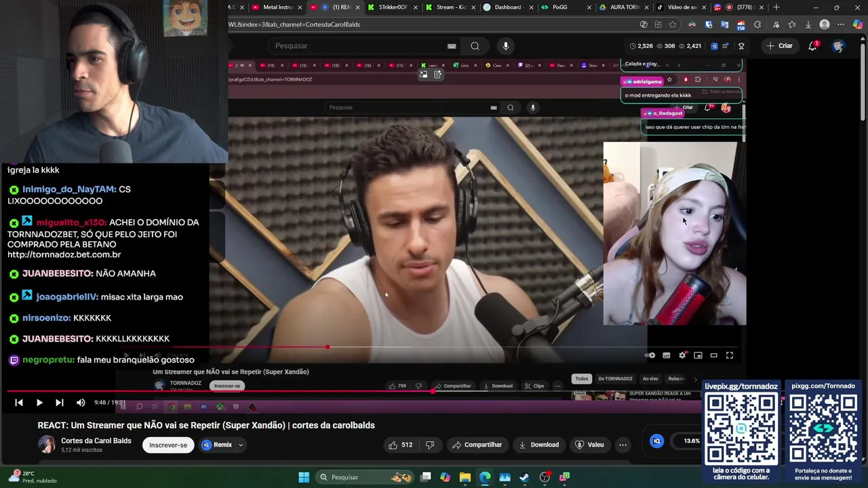
Task: Open the vidIQ list menu icon
Action: pyautogui.click(x=726, y=46)
